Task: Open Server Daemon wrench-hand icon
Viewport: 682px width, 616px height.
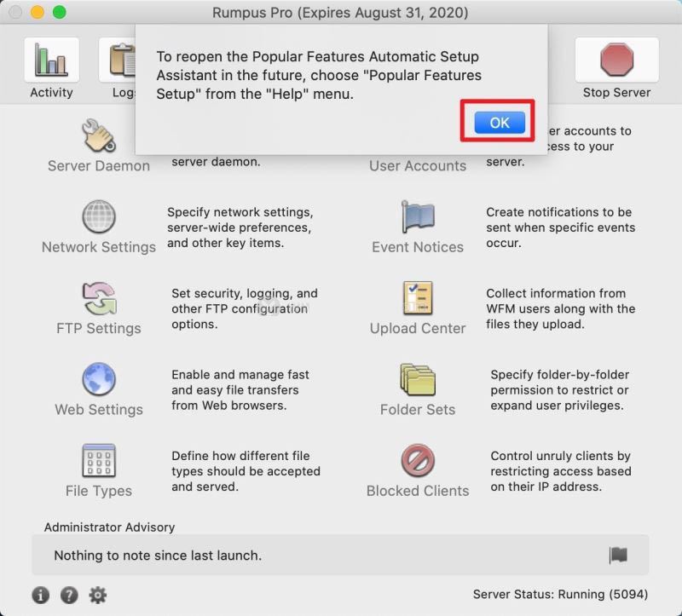Action: coord(99,135)
